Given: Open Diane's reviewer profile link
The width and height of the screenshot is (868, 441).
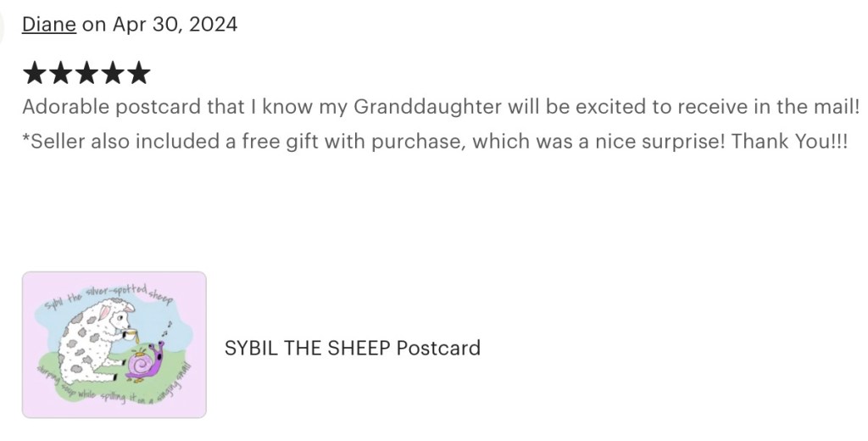Looking at the screenshot, I should pos(48,24).
